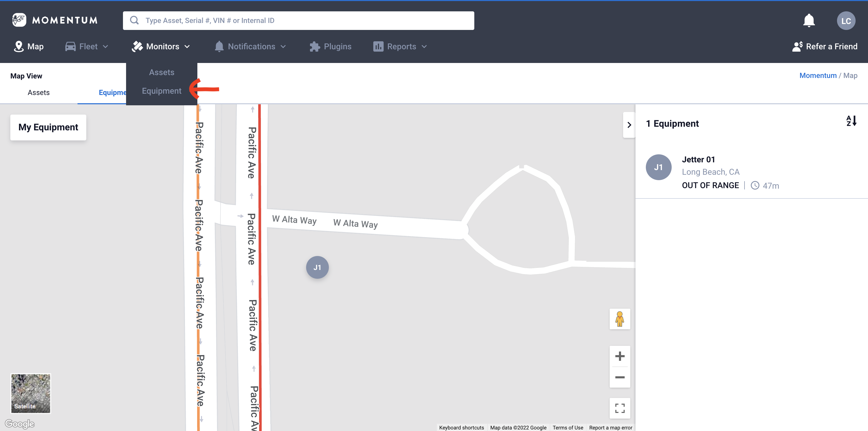Viewport: 868px width, 431px height.
Task: Collapse the equipment side panel
Action: click(629, 125)
